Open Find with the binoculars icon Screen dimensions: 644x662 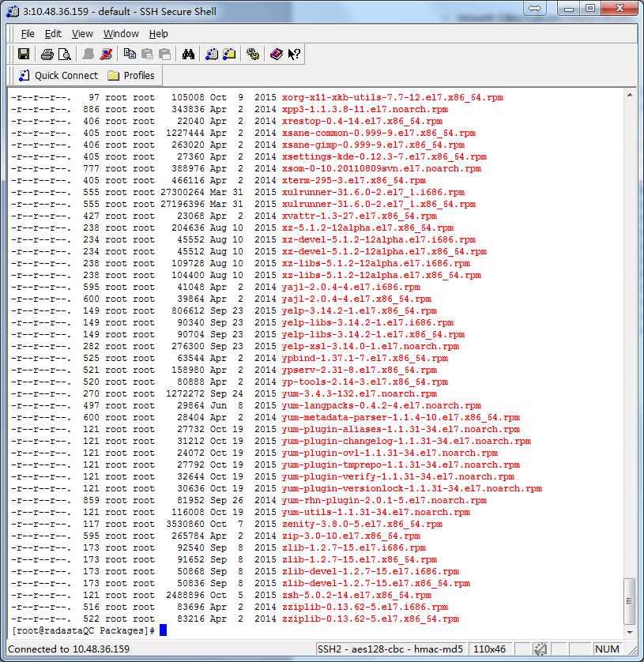pyautogui.click(x=188, y=54)
